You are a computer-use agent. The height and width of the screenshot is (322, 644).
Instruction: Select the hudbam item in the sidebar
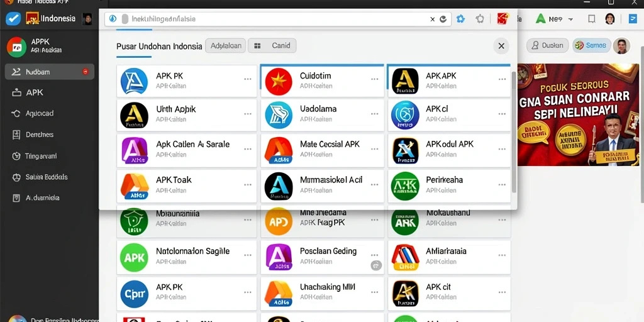point(50,72)
